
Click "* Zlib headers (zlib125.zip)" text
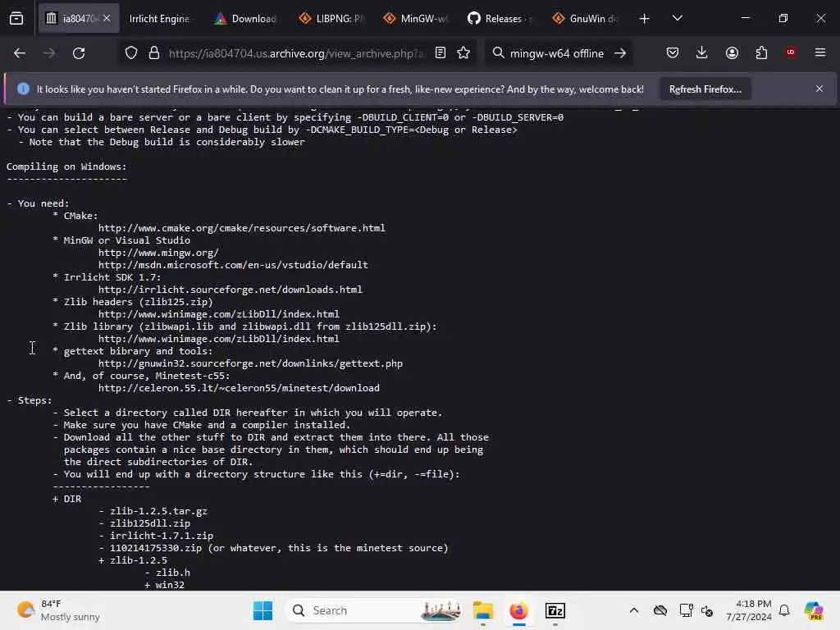[x=133, y=302]
